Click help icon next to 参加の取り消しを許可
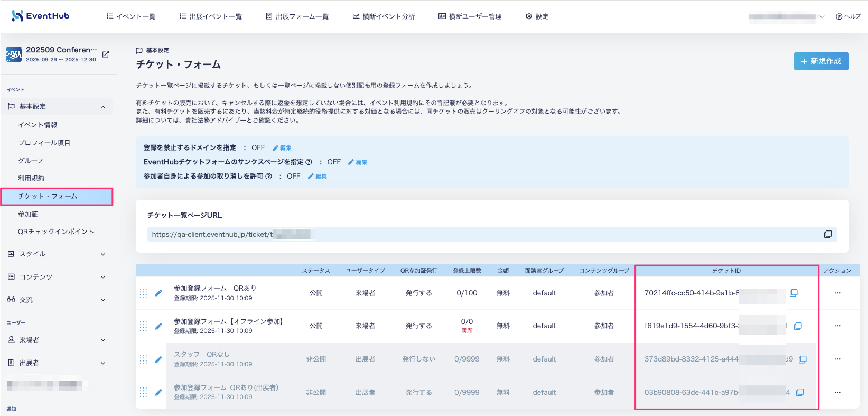 coord(268,177)
